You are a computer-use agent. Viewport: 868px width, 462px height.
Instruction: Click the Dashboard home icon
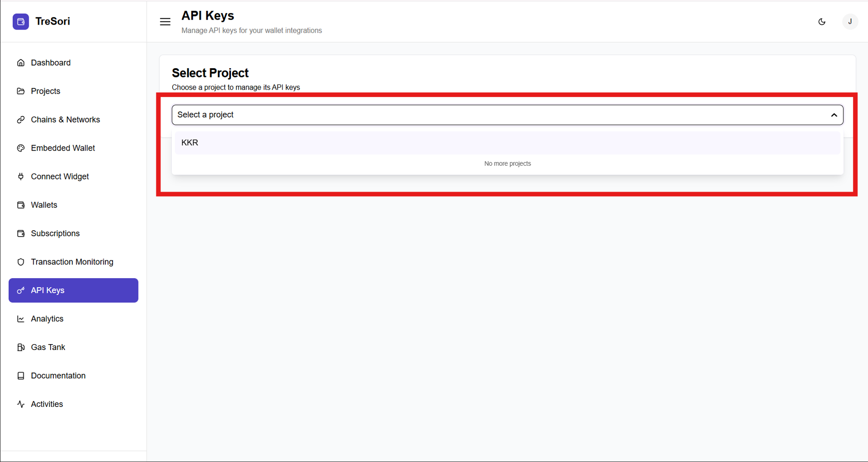[21, 63]
